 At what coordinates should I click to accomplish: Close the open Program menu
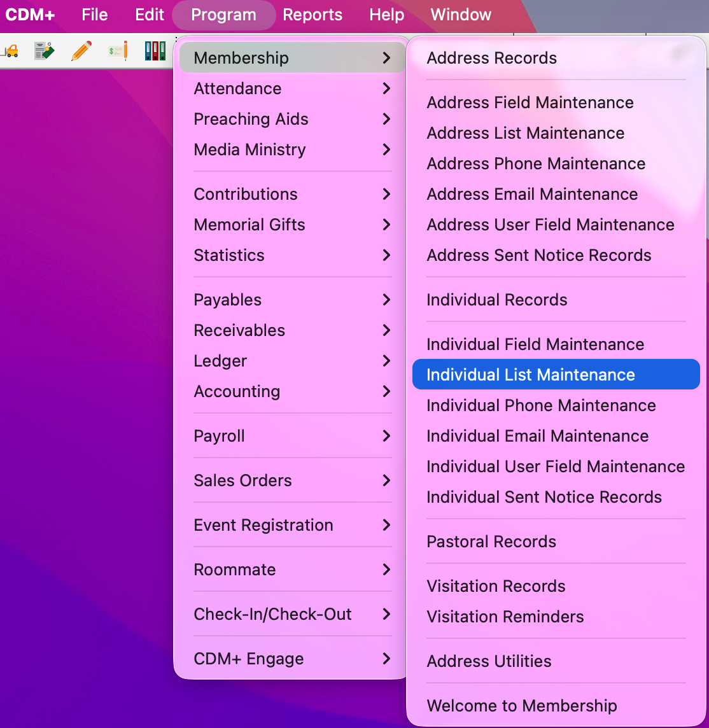point(223,15)
